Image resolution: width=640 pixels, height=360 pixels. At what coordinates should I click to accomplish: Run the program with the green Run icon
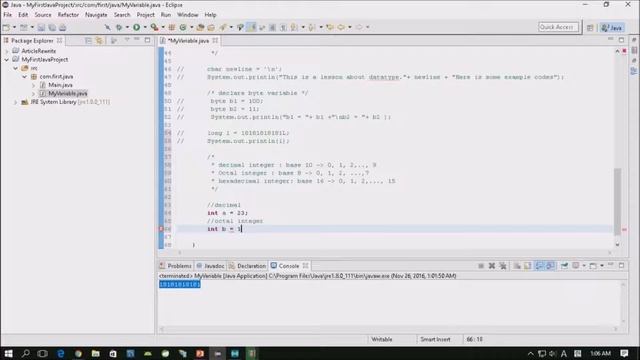tap(136, 27)
